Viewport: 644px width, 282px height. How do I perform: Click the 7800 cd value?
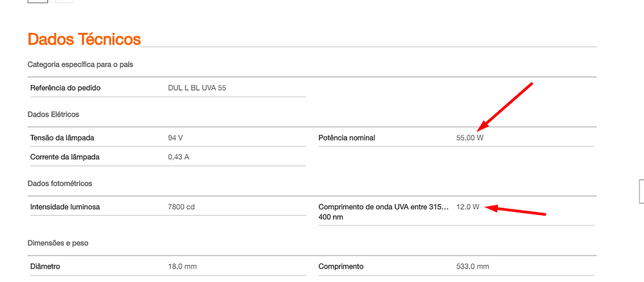(181, 207)
